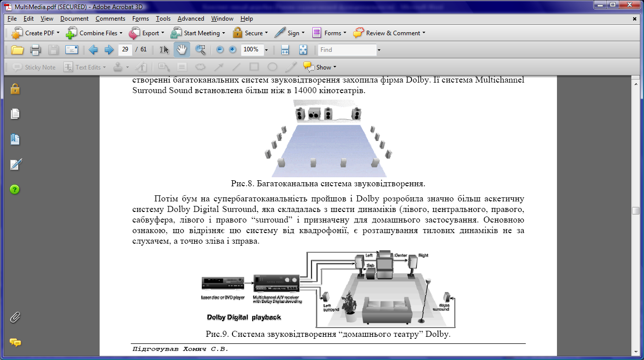Click the zoom level field showing 100%
Screen dimensions: 644x360
coord(252,49)
